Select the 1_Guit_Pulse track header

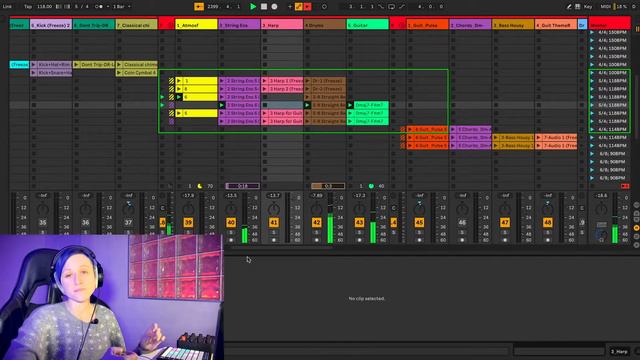pyautogui.click(x=427, y=25)
